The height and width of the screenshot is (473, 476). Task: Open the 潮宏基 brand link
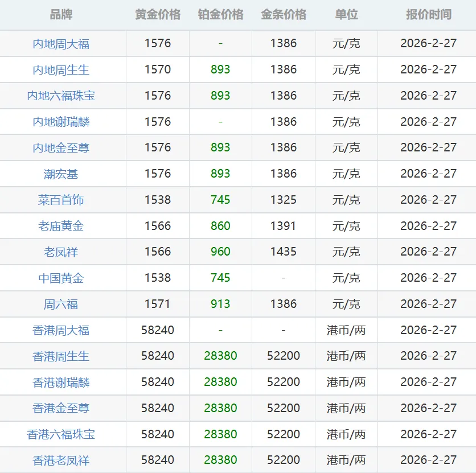pyautogui.click(x=61, y=174)
